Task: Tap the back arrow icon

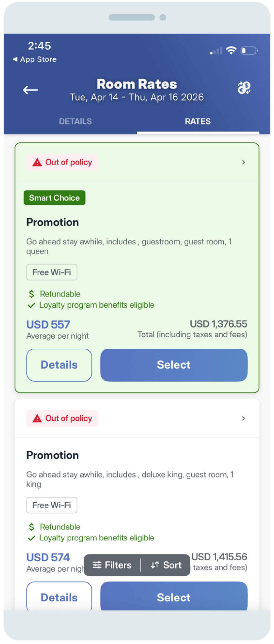Action: pos(30,90)
